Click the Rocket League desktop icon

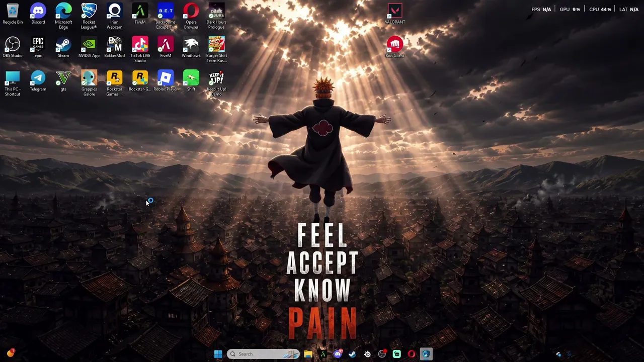tap(89, 16)
